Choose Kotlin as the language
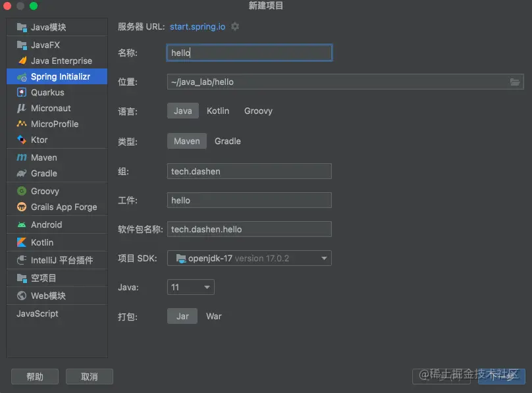 tap(218, 111)
